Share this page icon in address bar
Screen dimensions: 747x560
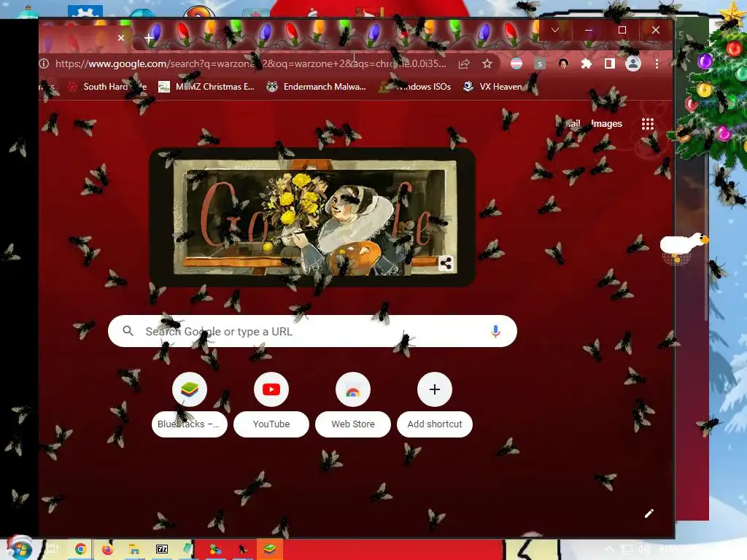464,64
